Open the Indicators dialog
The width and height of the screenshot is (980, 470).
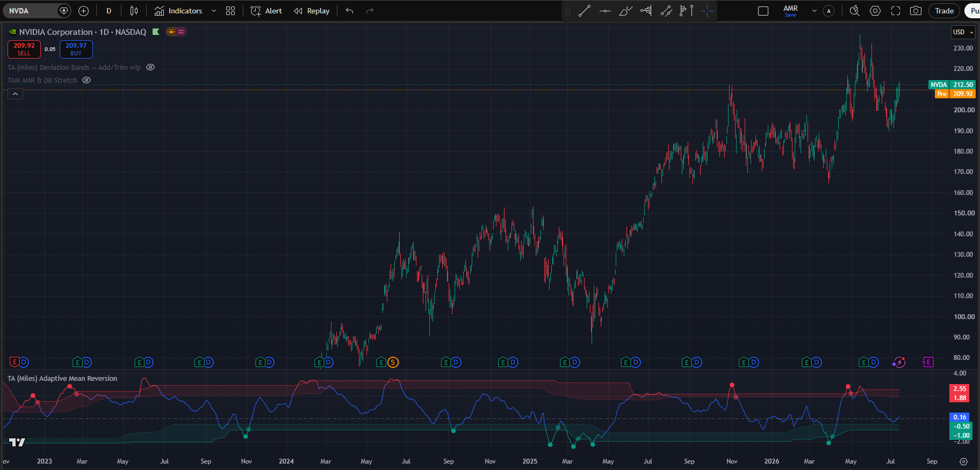coord(178,11)
